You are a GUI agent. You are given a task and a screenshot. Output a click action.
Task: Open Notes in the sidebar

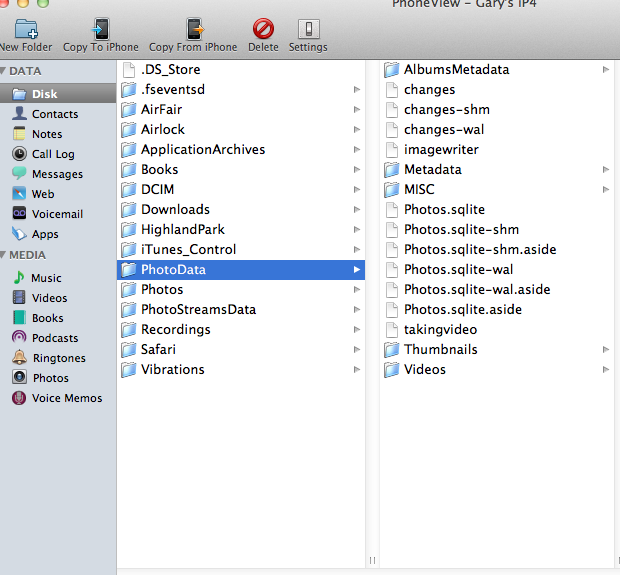pyautogui.click(x=58, y=134)
